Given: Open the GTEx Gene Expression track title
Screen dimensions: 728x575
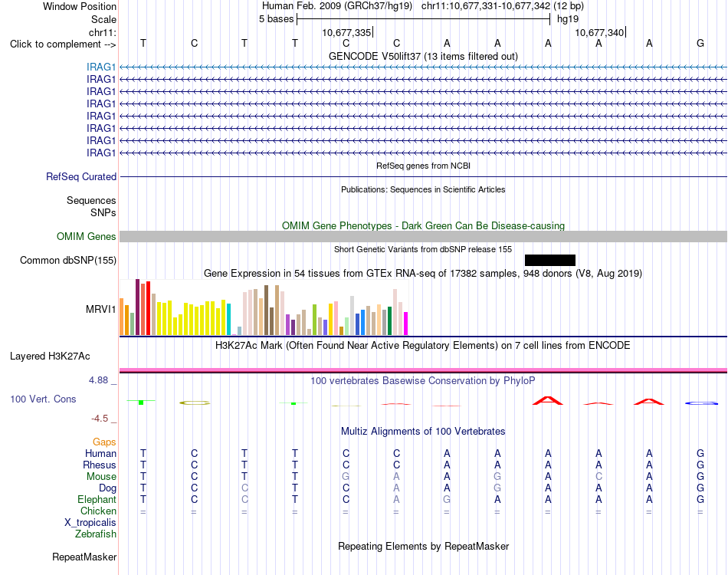Looking at the screenshot, I should tap(423, 273).
